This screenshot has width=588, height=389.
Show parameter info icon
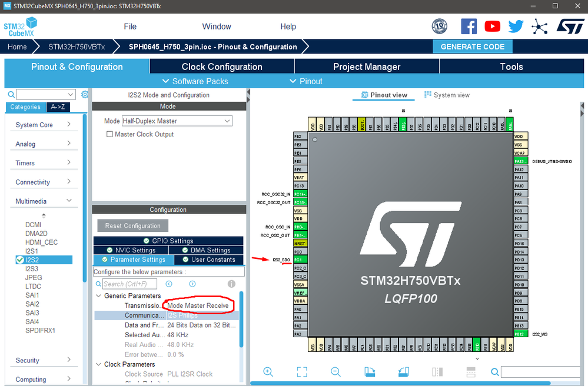(232, 284)
